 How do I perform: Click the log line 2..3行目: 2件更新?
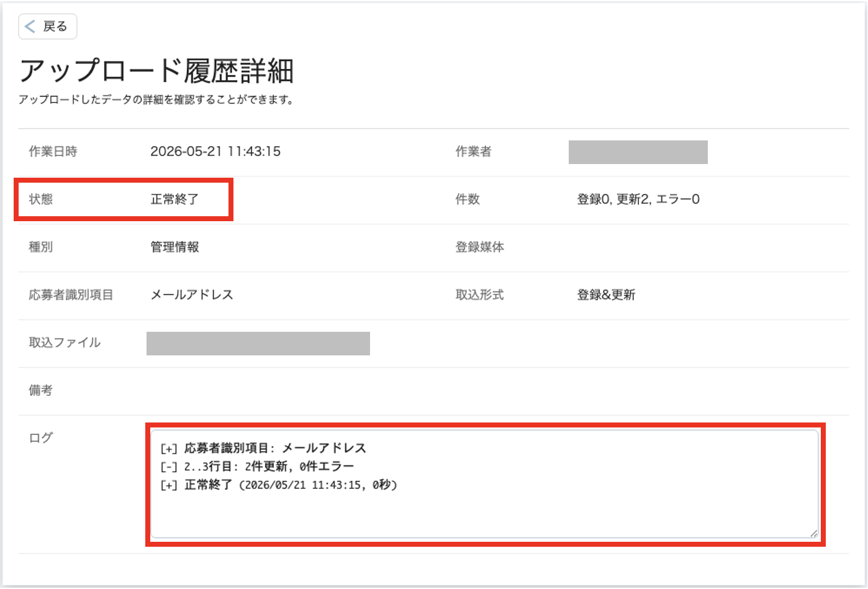click(257, 466)
